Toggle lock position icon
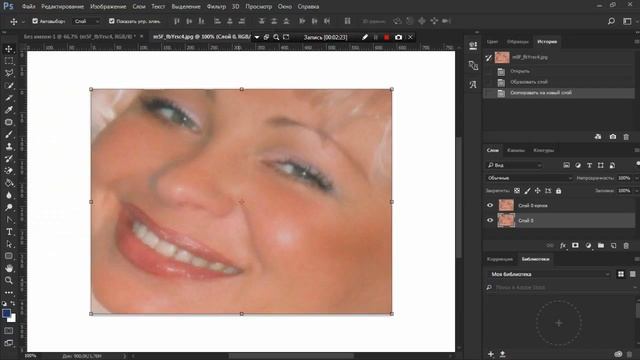The height and width of the screenshot is (360, 640). coord(538,191)
